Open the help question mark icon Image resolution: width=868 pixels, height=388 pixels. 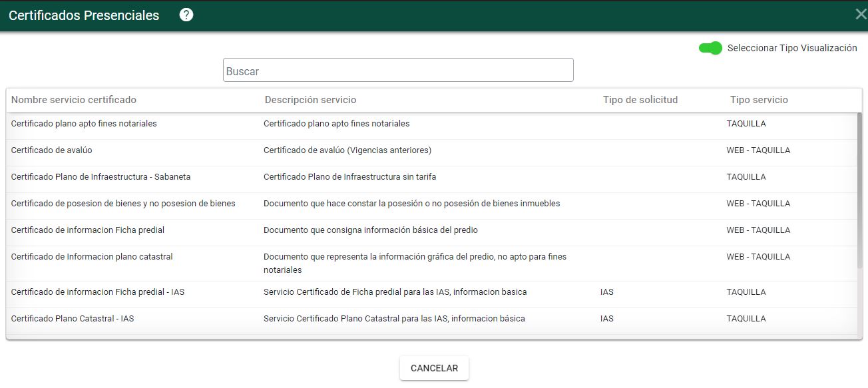[186, 15]
